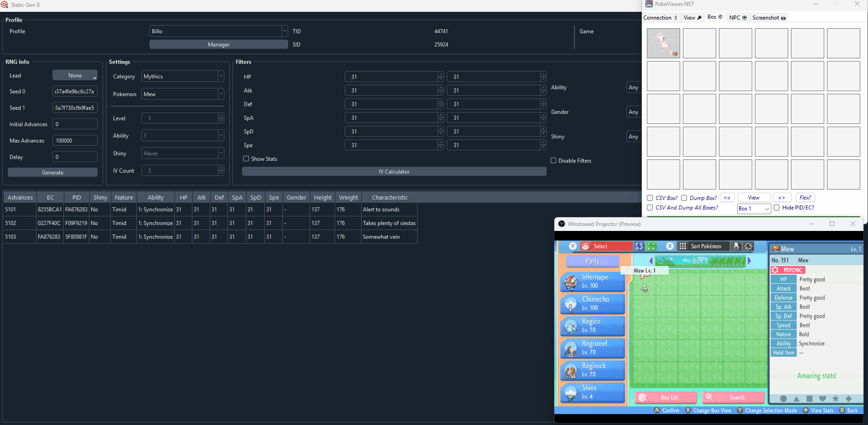Click the diamond marking on Mew's summary

[x=848, y=399]
